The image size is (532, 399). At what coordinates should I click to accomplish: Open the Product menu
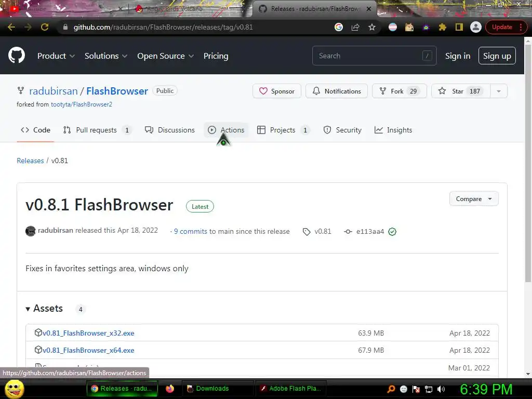click(x=56, y=56)
